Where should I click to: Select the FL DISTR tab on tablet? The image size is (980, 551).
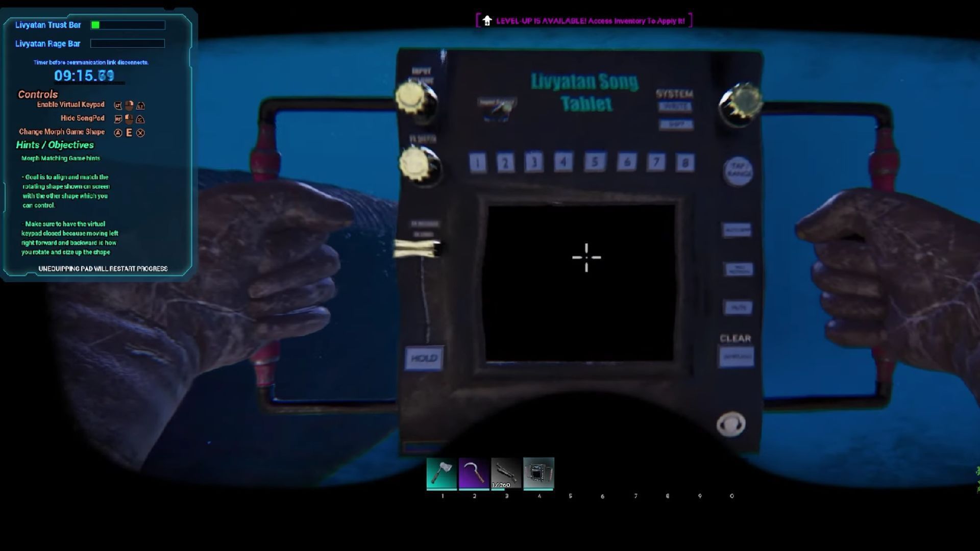click(x=423, y=139)
